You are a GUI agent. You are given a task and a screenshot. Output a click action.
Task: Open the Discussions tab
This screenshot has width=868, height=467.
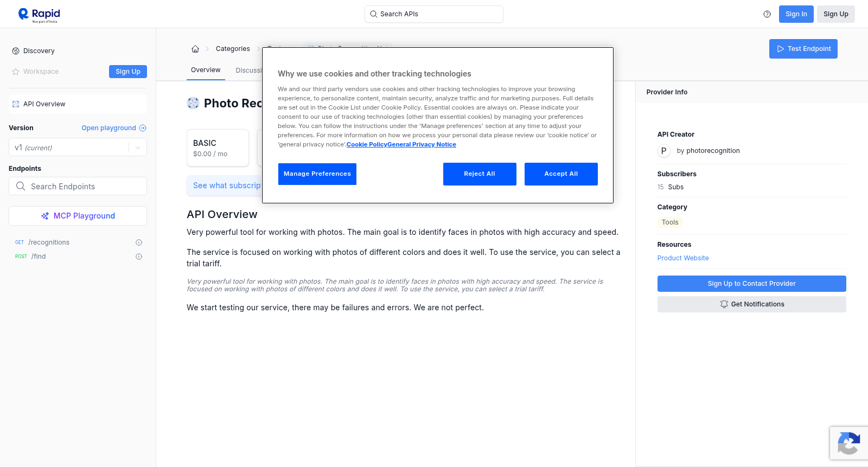click(x=248, y=71)
